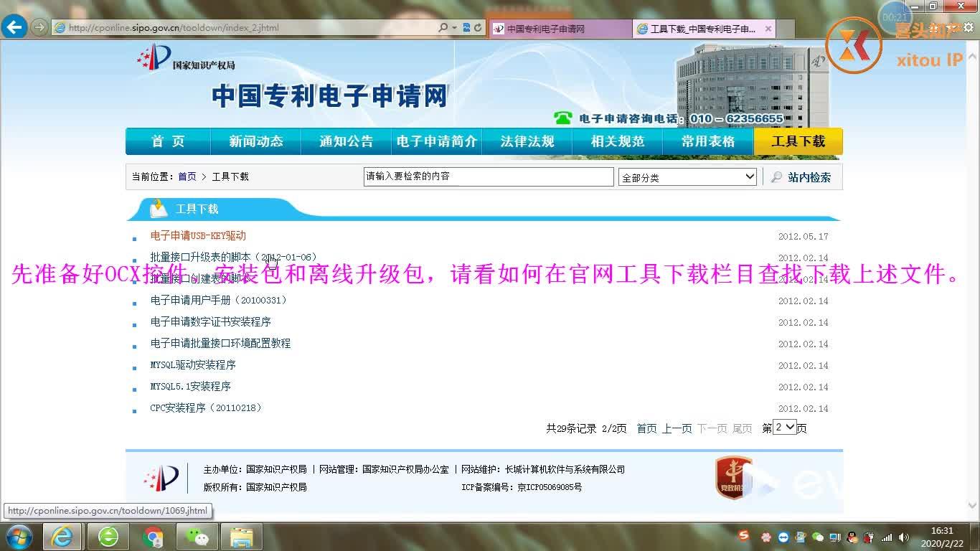The image size is (980, 551).
Task: Go back using the browser back arrow
Action: tap(14, 28)
